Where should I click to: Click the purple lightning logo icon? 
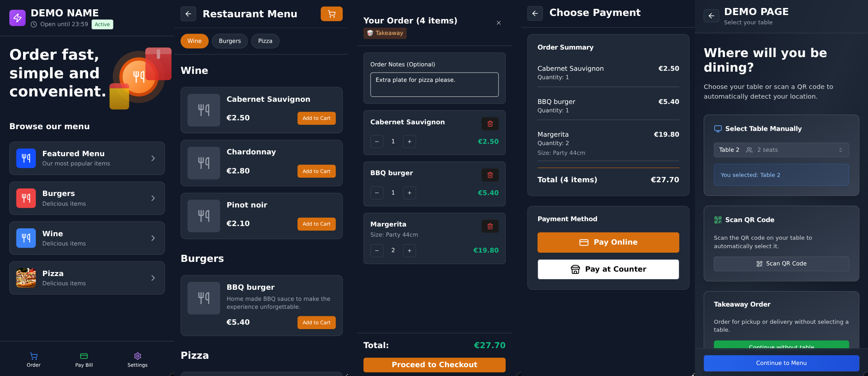pyautogui.click(x=18, y=18)
